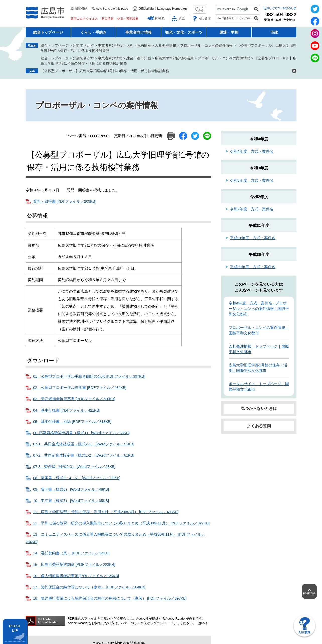Share article via Facebook icon near date
This screenshot has width=322, height=644.
(x=183, y=136)
